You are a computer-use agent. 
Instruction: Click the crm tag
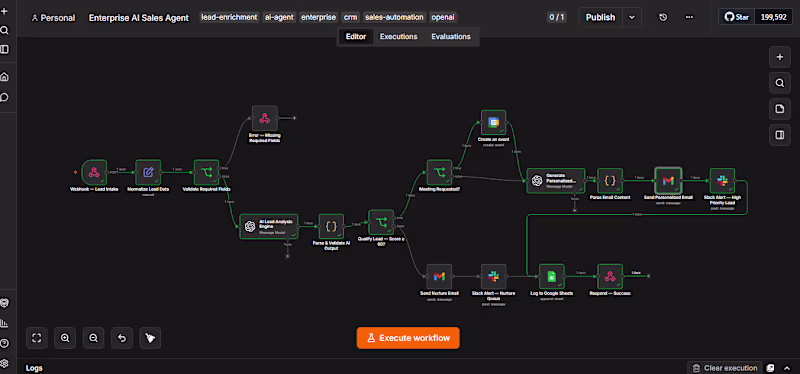coord(351,17)
